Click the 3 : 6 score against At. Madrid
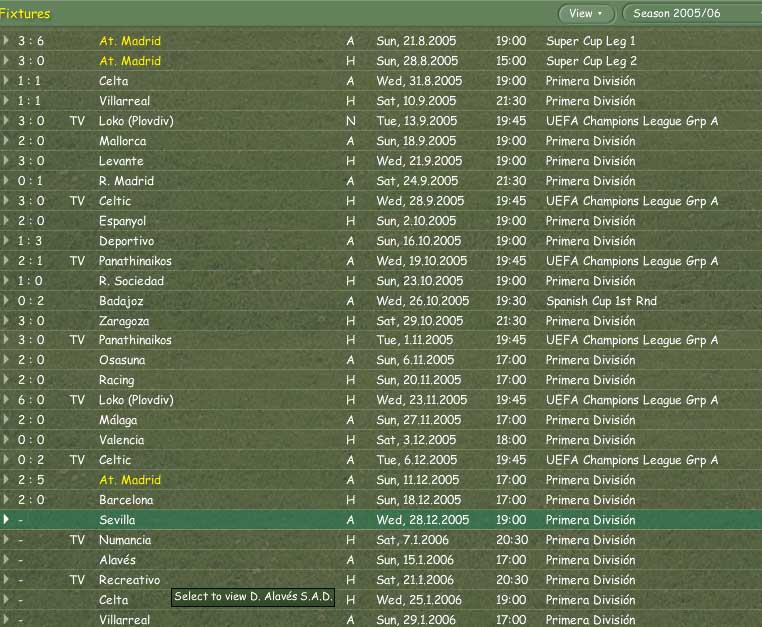This screenshot has height=627, width=762. point(31,41)
